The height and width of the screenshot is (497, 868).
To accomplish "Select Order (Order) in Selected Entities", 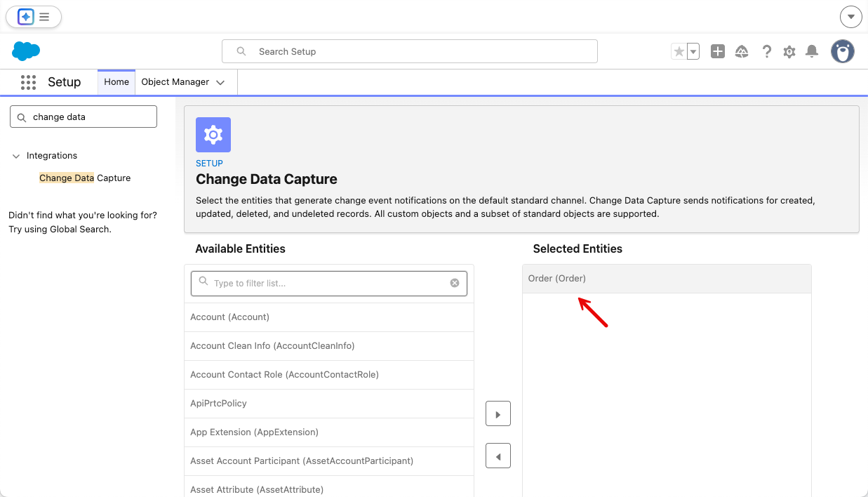I will [x=557, y=278].
